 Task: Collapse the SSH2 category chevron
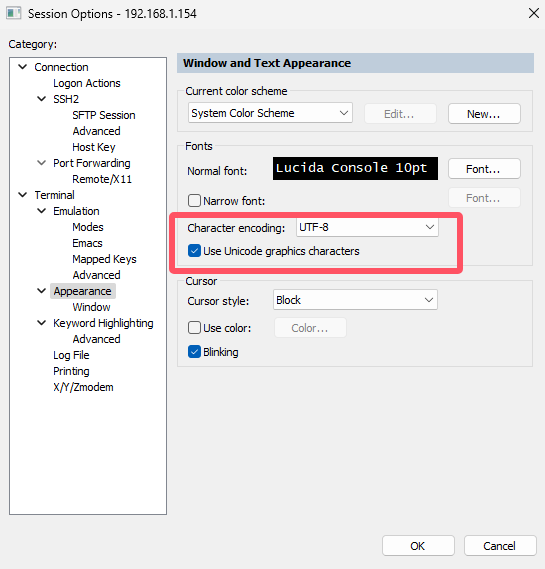[x=42, y=99]
